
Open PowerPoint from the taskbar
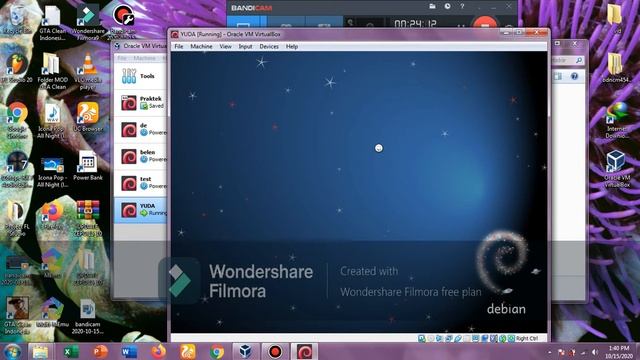click(100, 351)
